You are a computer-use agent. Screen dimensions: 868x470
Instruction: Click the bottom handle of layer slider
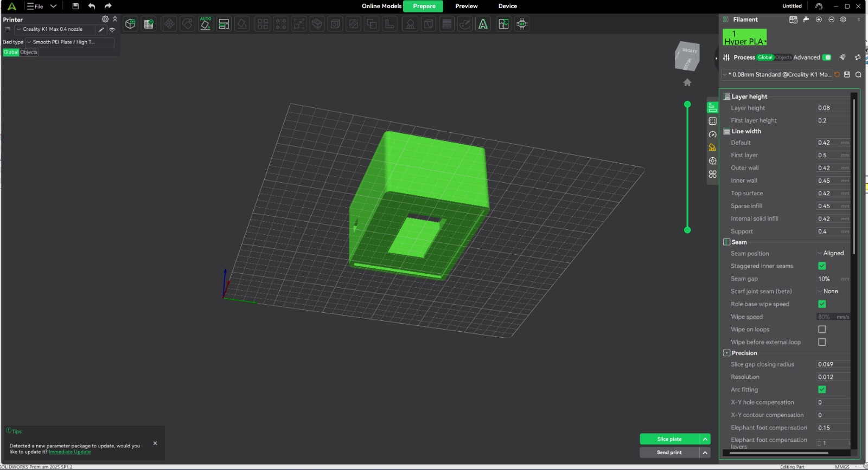tap(687, 230)
